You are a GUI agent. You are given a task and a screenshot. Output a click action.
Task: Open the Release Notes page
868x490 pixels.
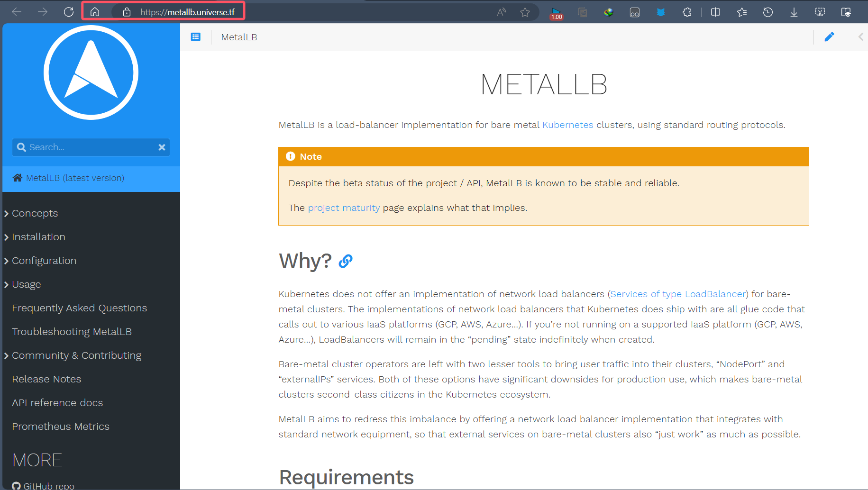46,379
